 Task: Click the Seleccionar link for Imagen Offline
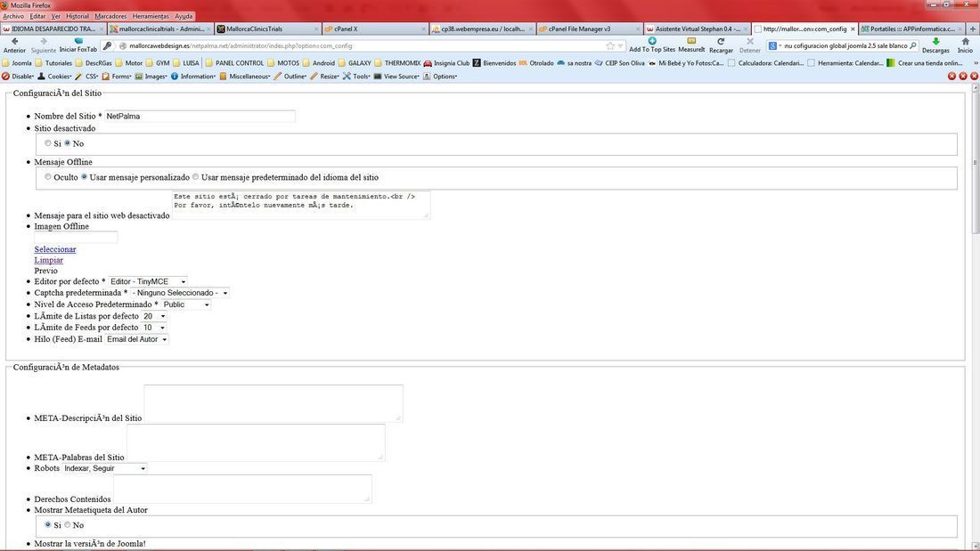point(55,249)
